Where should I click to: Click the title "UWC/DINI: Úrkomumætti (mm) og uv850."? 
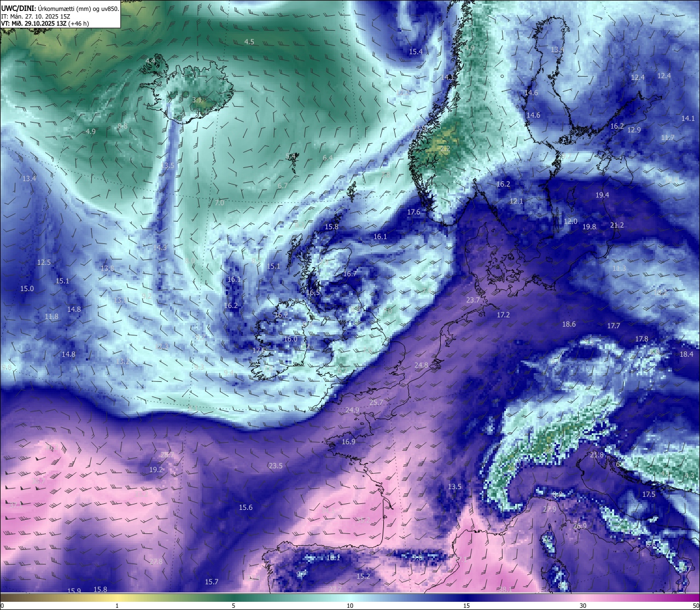click(60, 9)
